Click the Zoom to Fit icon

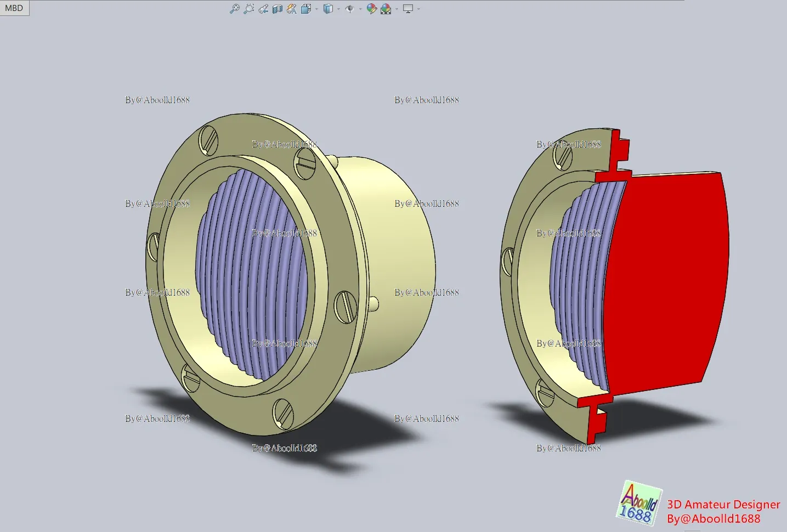point(234,9)
